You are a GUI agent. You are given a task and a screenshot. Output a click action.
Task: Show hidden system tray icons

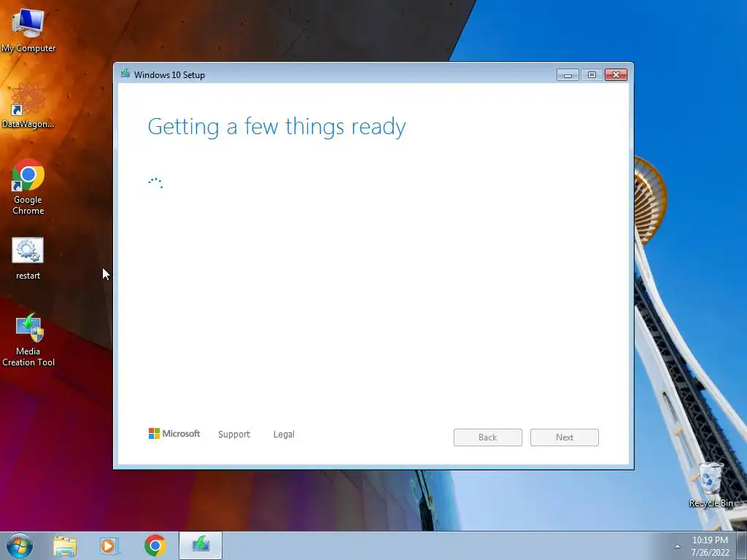(677, 546)
